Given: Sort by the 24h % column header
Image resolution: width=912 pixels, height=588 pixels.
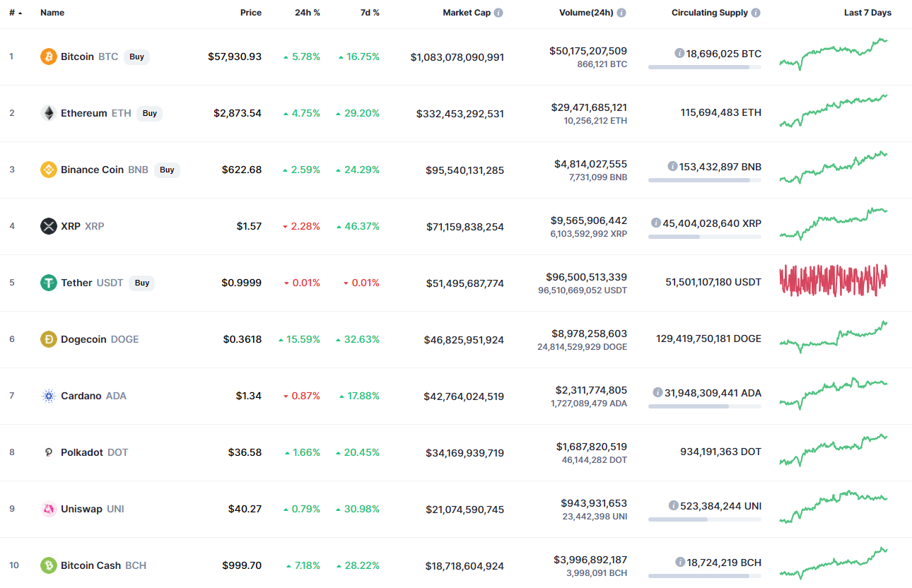Looking at the screenshot, I should [x=307, y=13].
